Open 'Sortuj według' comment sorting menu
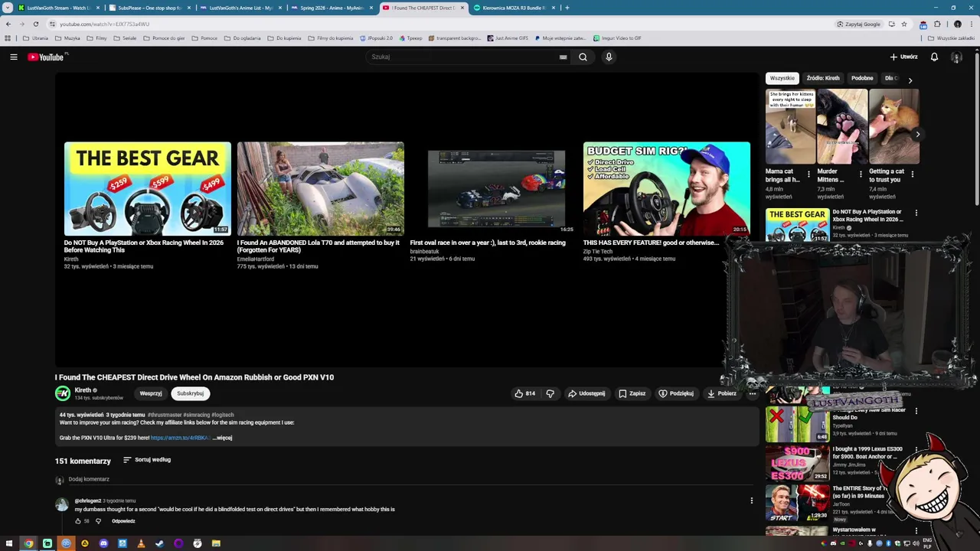The height and width of the screenshot is (551, 980). tap(147, 460)
